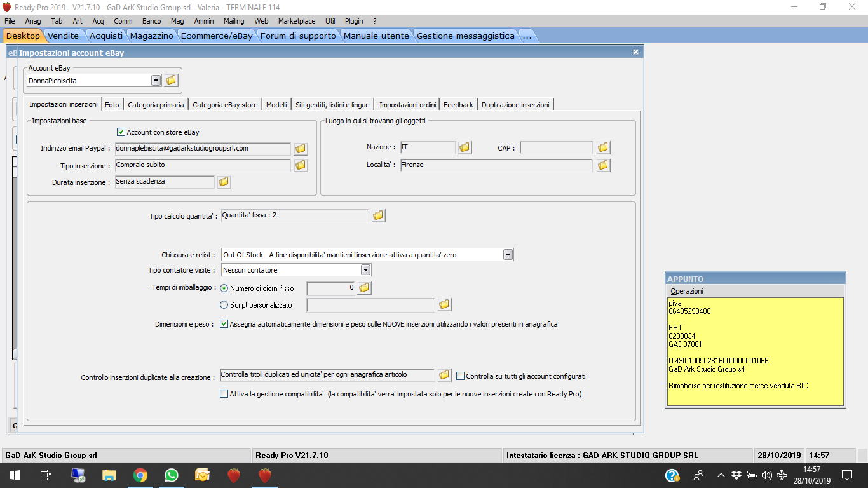Open Feedback tab
Screen dimensions: 868x488
click(x=458, y=105)
